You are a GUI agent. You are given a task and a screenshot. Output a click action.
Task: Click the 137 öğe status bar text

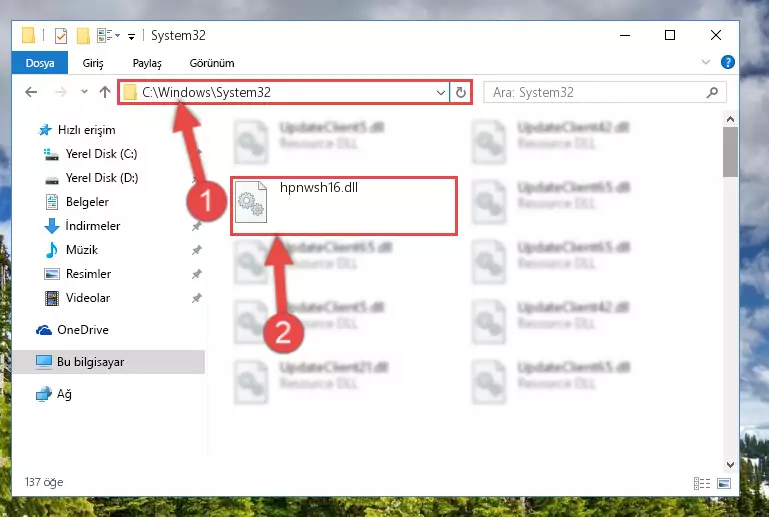[44, 482]
